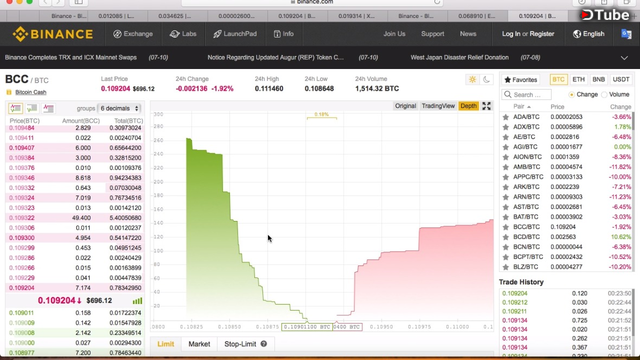Open the Join Us page
This screenshot has width=640, height=360.
pyautogui.click(x=394, y=34)
